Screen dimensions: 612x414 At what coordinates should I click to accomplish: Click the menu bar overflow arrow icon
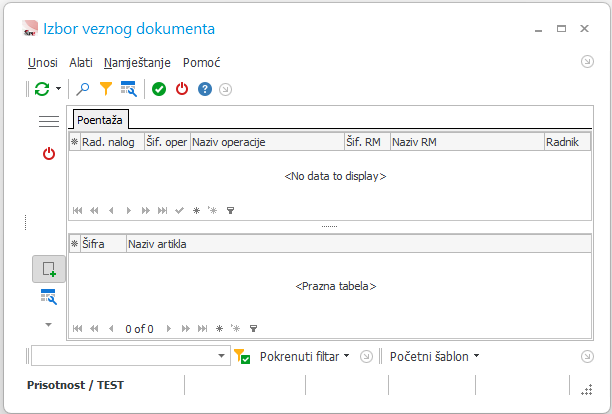(587, 62)
